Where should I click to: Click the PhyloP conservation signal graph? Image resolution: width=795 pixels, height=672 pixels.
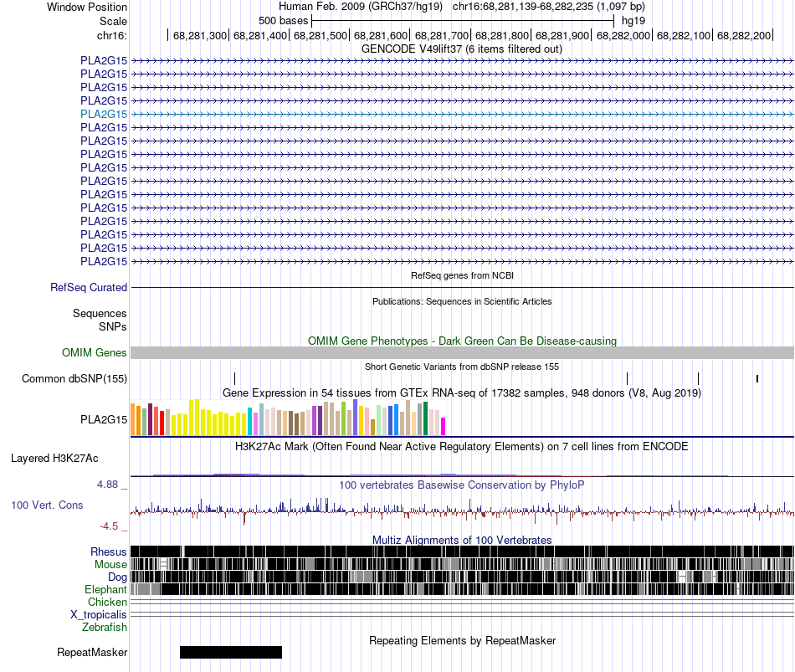click(x=463, y=511)
